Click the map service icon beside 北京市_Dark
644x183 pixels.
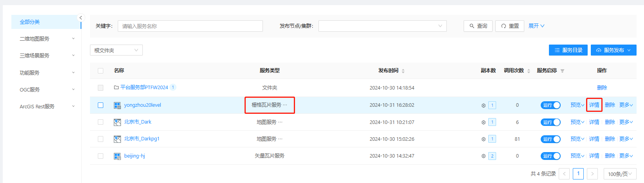[x=117, y=122]
